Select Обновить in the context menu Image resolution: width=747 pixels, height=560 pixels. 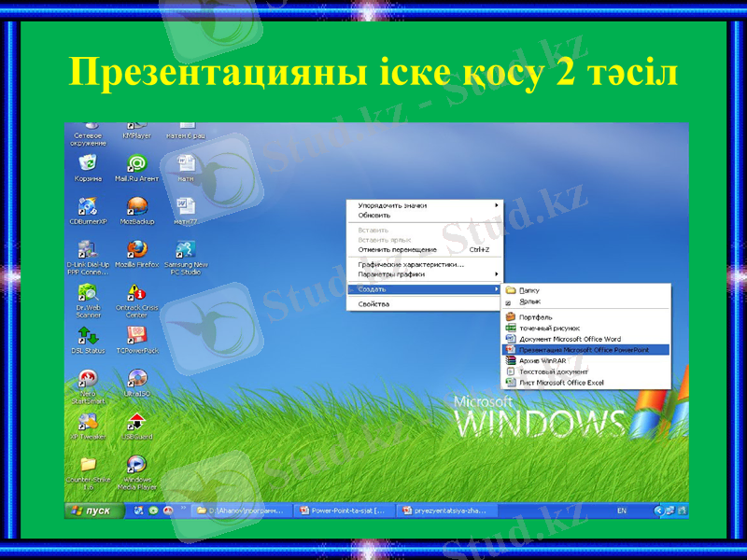click(374, 215)
